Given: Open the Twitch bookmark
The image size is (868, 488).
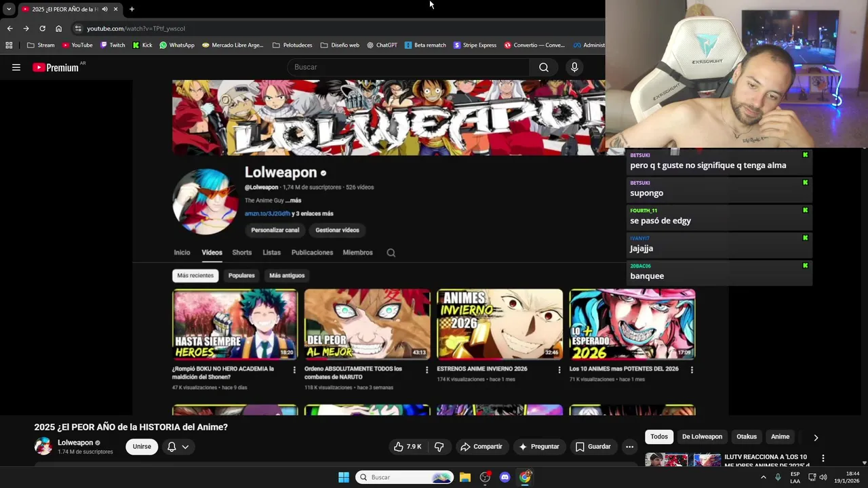Looking at the screenshot, I should [x=113, y=45].
